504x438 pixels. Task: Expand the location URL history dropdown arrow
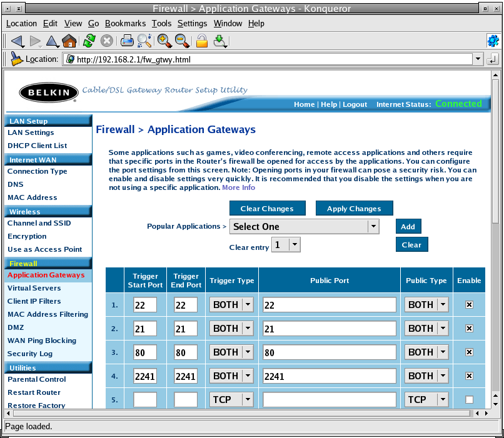[x=478, y=59]
